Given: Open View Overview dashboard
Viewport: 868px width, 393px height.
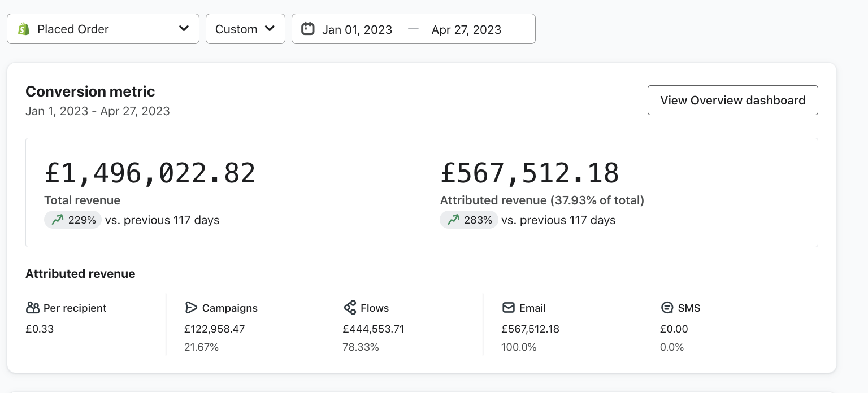Looking at the screenshot, I should [732, 100].
